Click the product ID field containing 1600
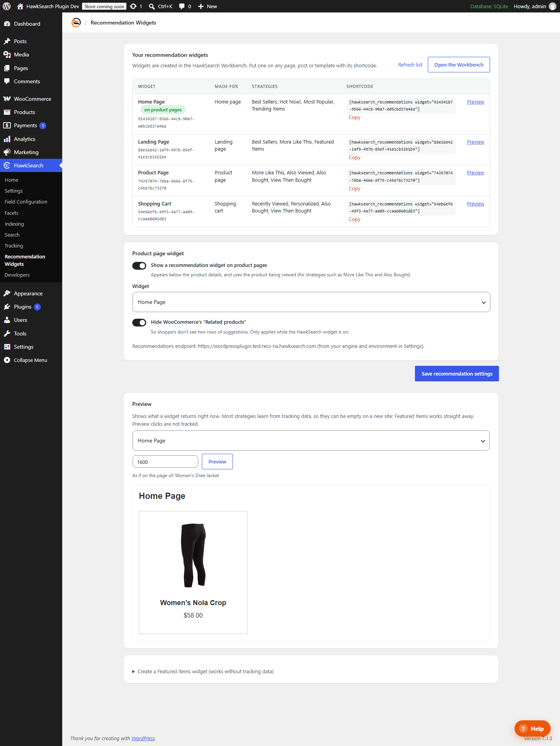The image size is (560, 746). coord(165,462)
